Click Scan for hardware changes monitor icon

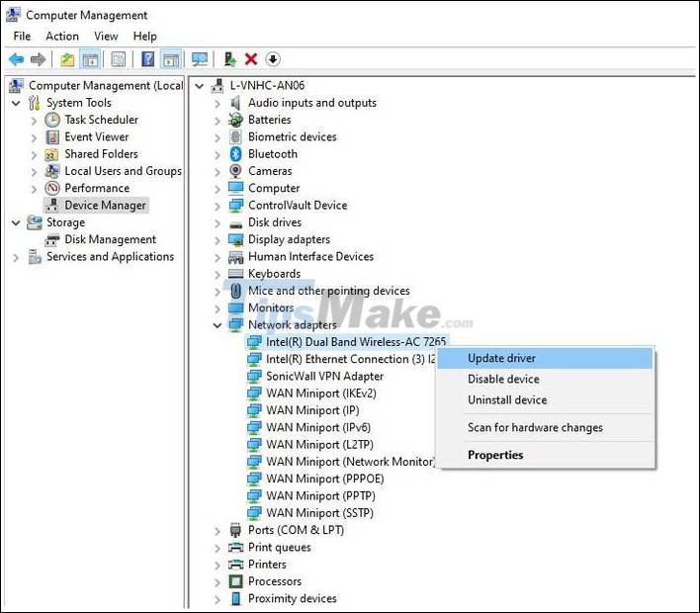pos(200,59)
